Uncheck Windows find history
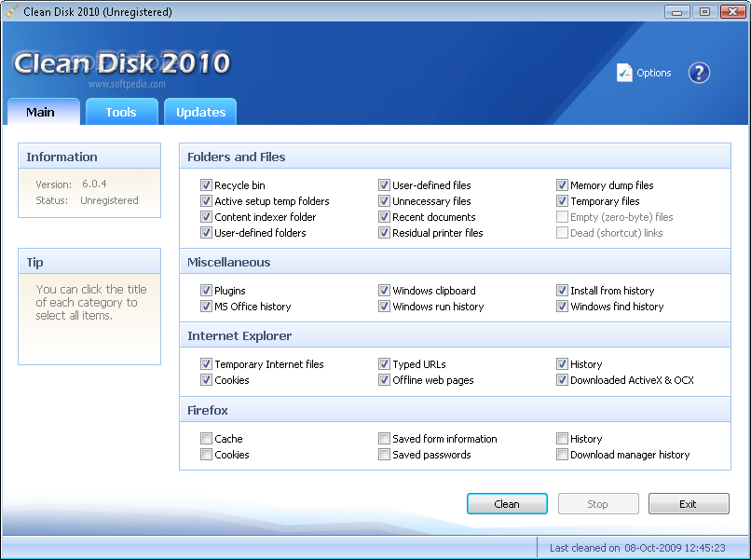751x560 pixels. pos(562,307)
